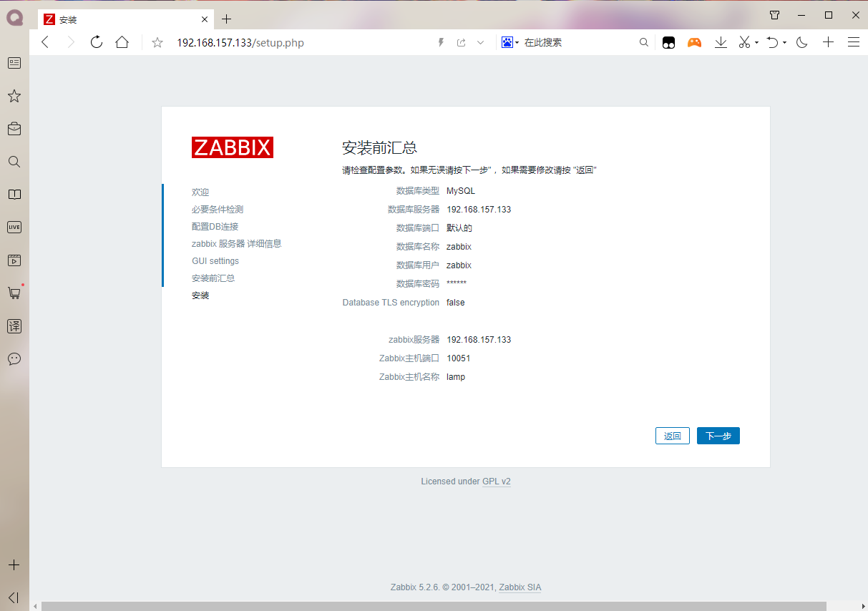
Task: Open the book reading sidebar icon
Action: tap(14, 195)
